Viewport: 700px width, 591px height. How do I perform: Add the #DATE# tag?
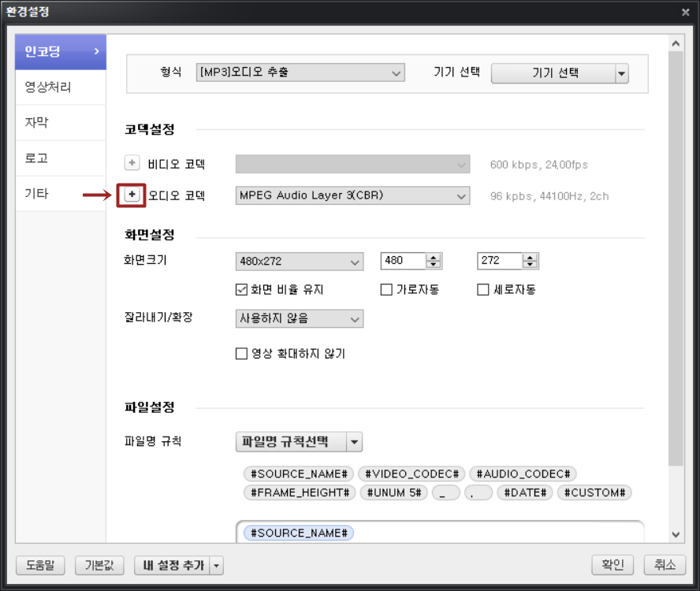pos(525,492)
